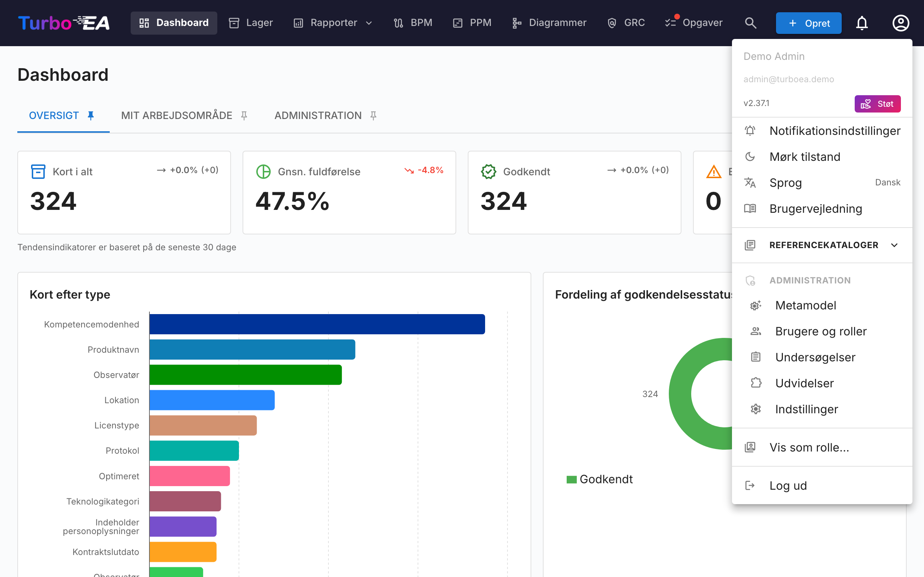
Task: Open the Lager inventory icon
Action: tap(234, 23)
